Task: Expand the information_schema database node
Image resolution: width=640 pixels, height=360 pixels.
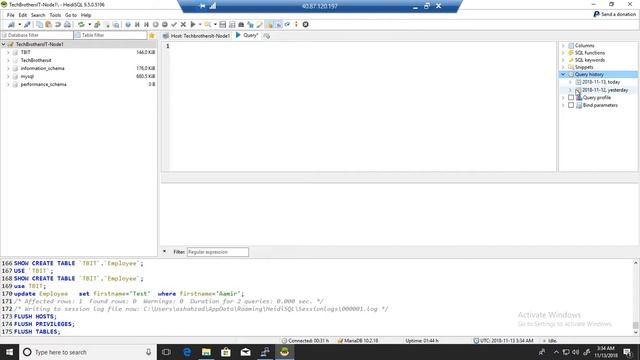Action: point(8,68)
